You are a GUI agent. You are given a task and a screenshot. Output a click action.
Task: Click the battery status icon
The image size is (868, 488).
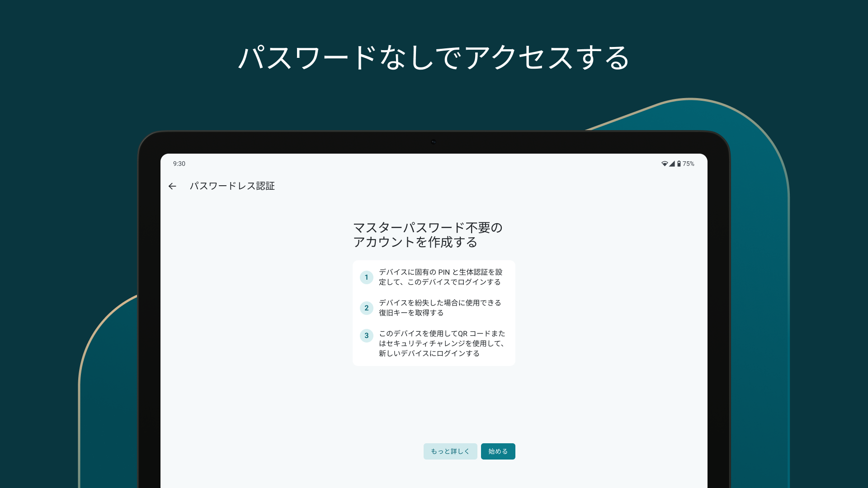(679, 164)
